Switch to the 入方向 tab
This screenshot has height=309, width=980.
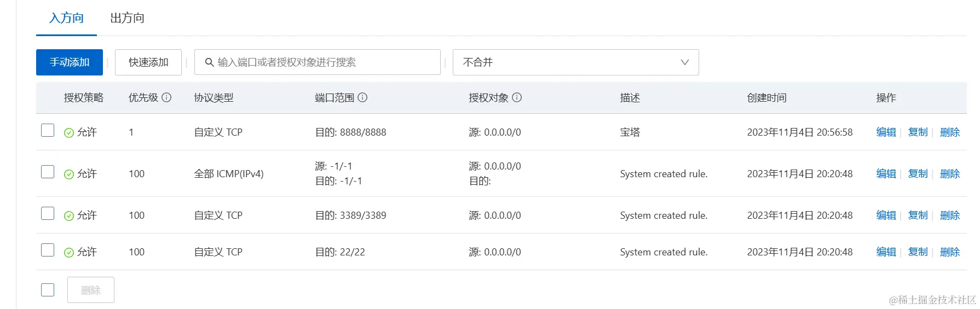click(66, 18)
